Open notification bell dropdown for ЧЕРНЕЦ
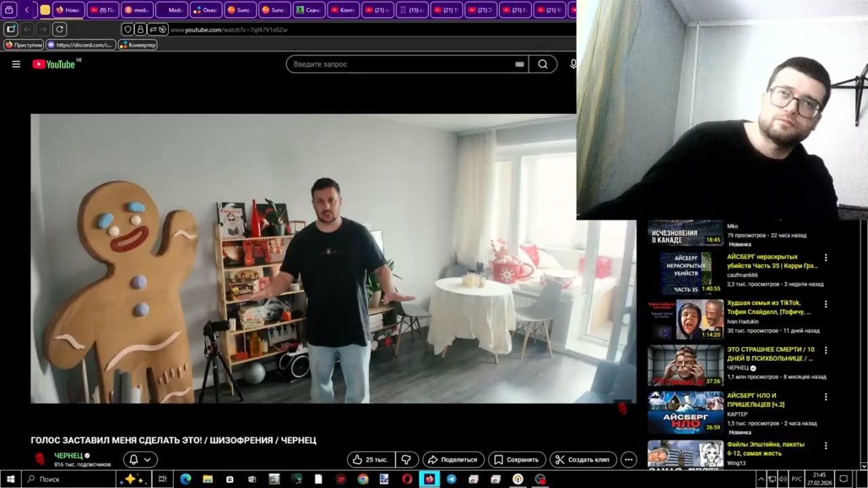868x488 pixels. (x=140, y=460)
